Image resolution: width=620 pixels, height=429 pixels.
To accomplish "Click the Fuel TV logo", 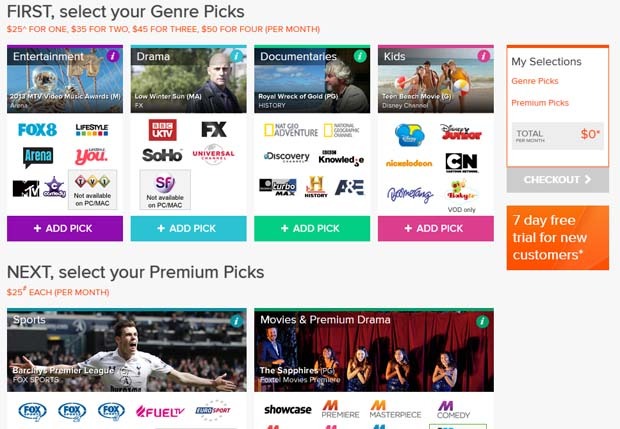I will point(160,412).
